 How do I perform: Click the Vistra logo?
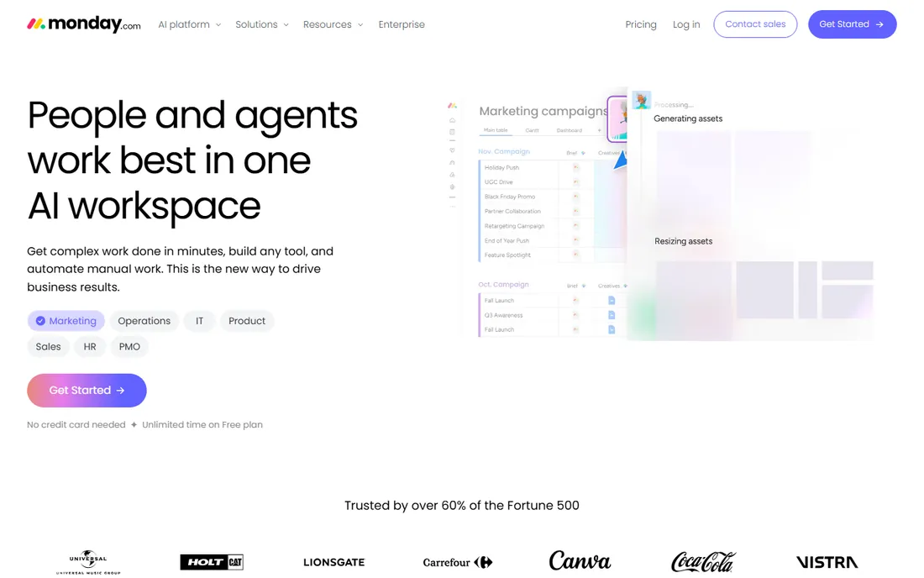827,562
